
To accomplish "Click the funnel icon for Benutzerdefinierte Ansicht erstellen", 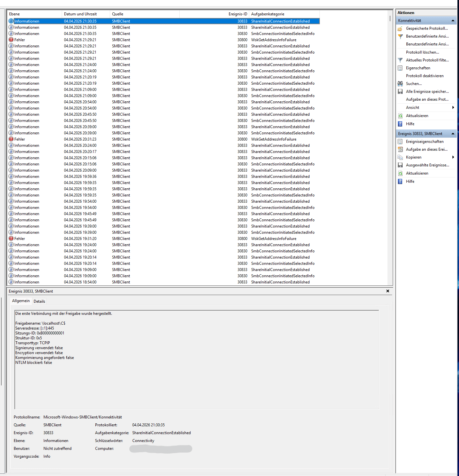I will tap(400, 36).
